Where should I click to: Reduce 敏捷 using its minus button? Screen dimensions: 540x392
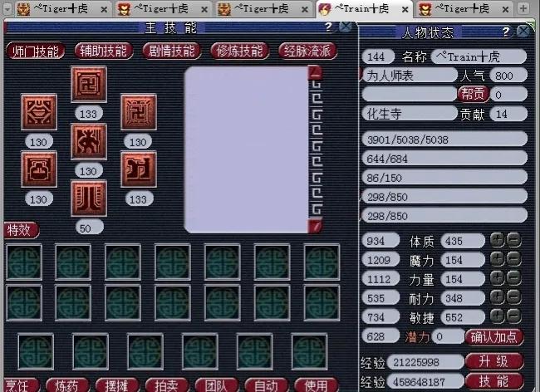coord(513,316)
